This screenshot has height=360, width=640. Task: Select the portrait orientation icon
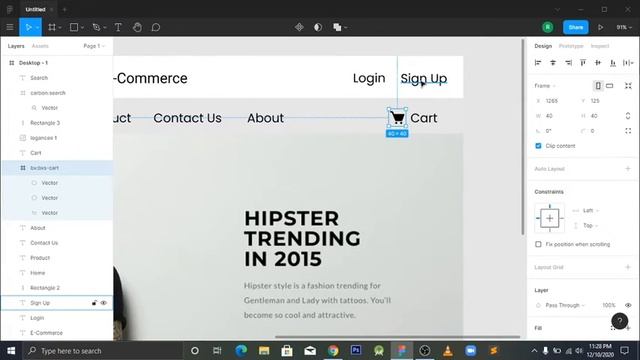pyautogui.click(x=598, y=86)
